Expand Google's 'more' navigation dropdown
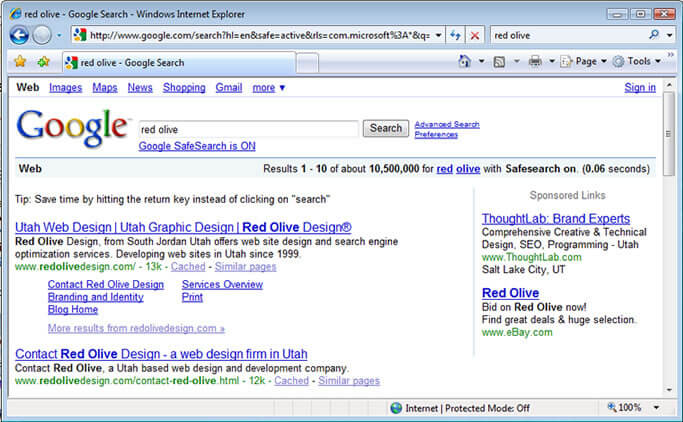This screenshot has width=683, height=422. 268,88
